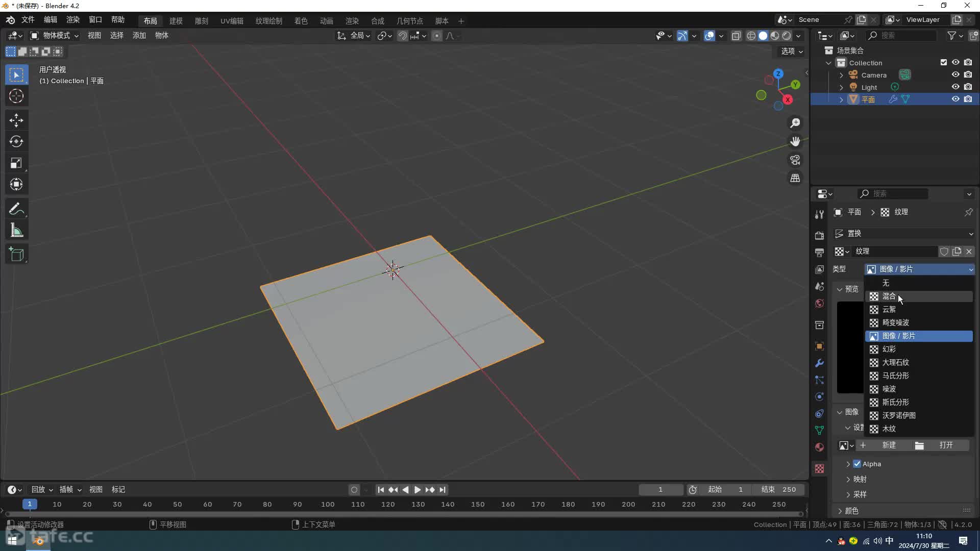Open the World properties tab
The height and width of the screenshot is (551, 980).
tap(819, 303)
